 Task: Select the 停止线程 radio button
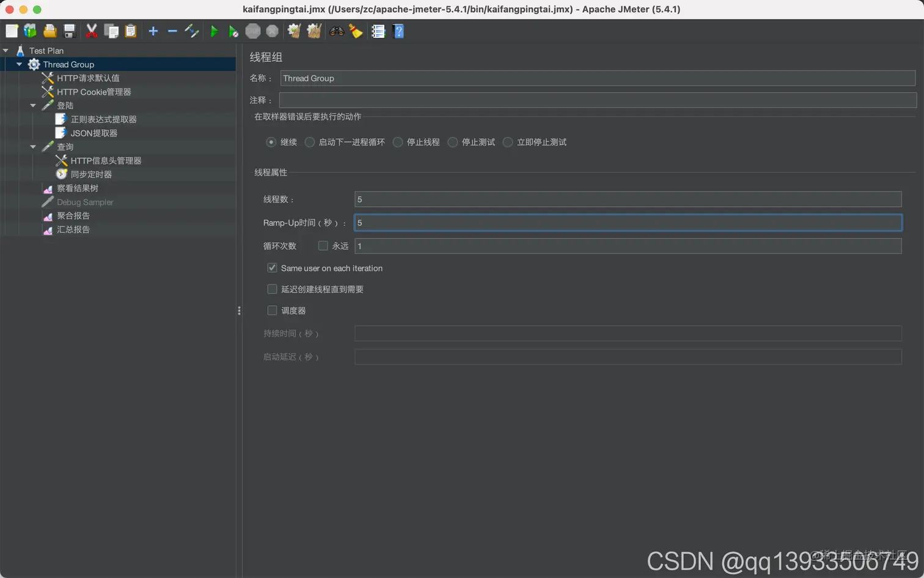click(x=398, y=142)
